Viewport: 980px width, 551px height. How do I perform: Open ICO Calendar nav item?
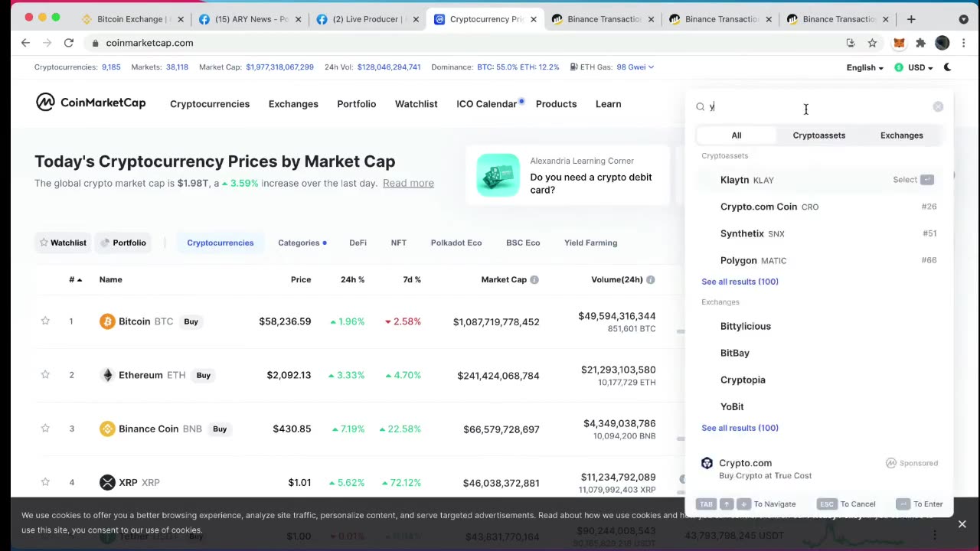pos(487,104)
